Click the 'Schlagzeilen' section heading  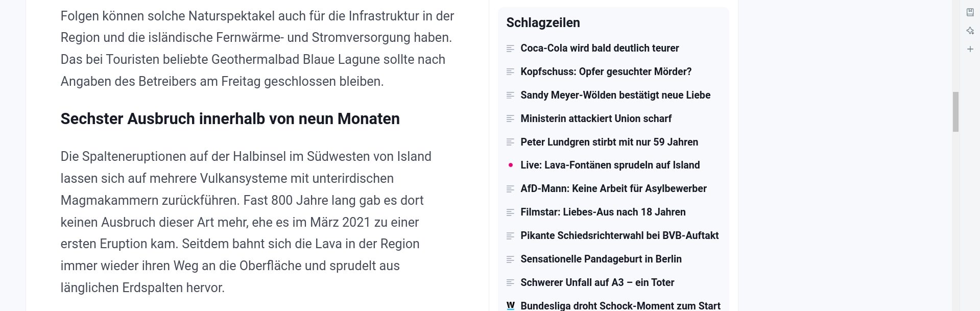pyautogui.click(x=543, y=22)
